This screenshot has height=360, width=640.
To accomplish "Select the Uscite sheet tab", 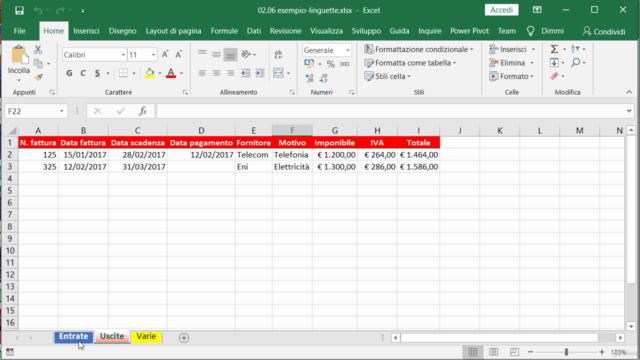I will [112, 337].
